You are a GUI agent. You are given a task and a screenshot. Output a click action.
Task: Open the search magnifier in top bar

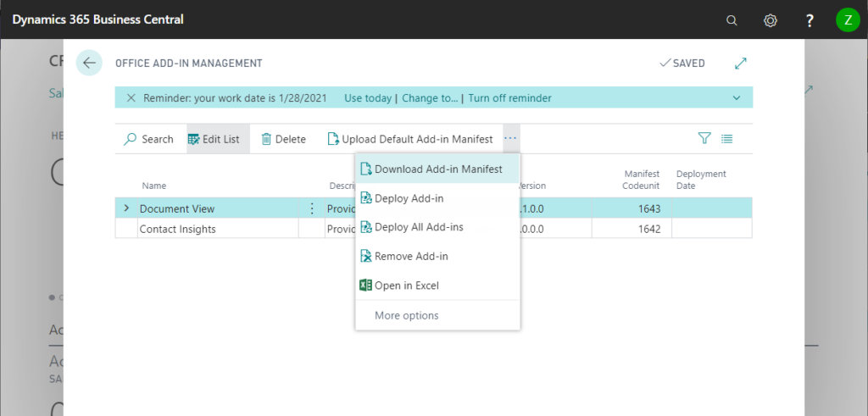pyautogui.click(x=732, y=20)
